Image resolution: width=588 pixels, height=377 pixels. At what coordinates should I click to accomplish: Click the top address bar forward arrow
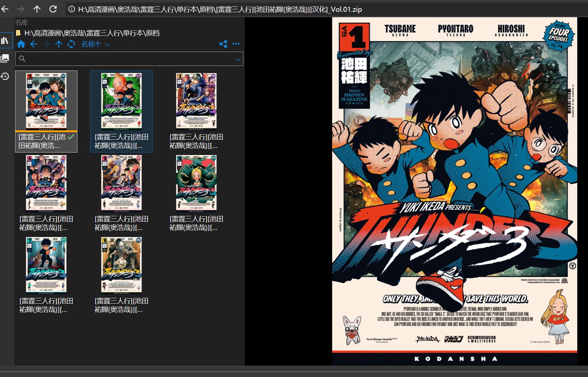(x=21, y=9)
